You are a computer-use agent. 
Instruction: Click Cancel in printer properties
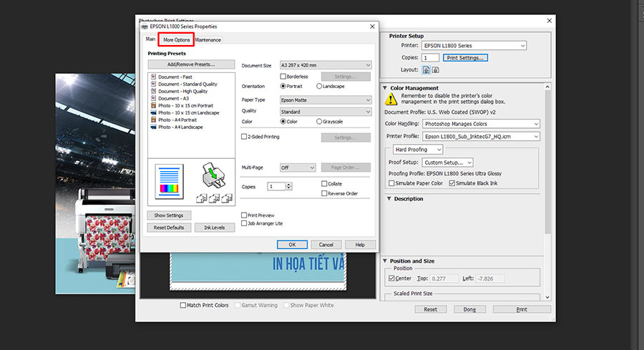click(x=326, y=245)
